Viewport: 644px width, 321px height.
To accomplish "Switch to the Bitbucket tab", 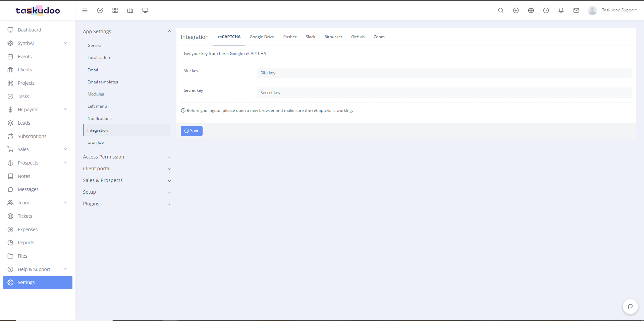I will tap(333, 37).
